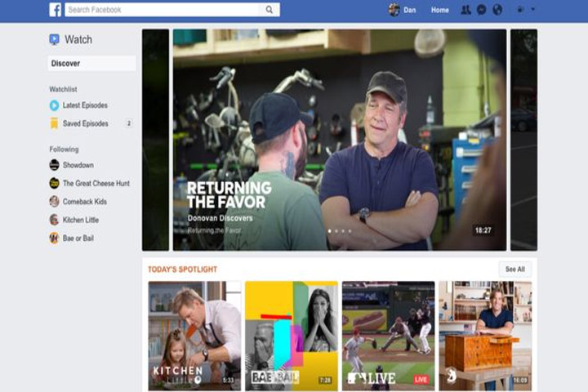The height and width of the screenshot is (392, 588).
Task: Click the Watch logo icon
Action: [55, 39]
